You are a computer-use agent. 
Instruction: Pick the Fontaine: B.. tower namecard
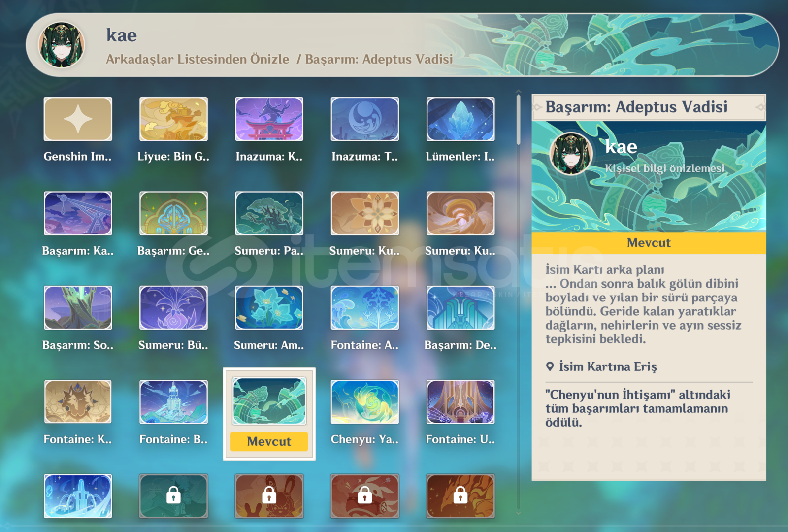(173, 402)
